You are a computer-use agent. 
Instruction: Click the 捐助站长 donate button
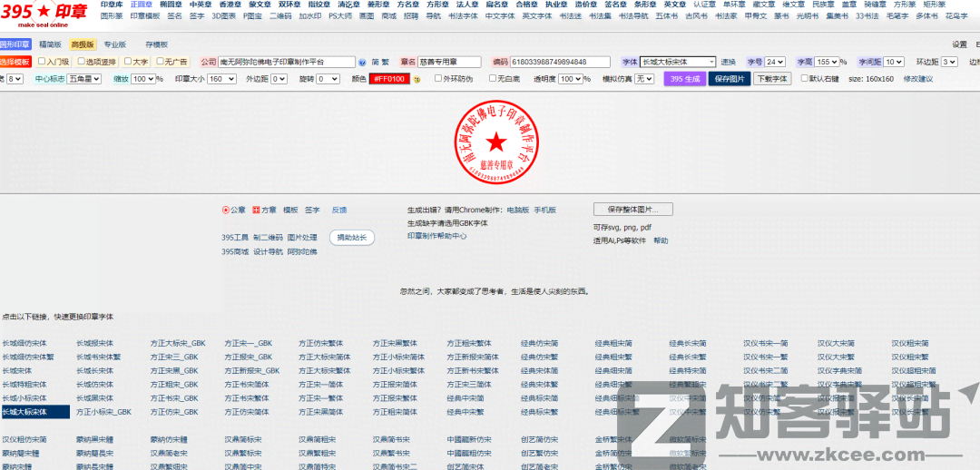point(351,238)
